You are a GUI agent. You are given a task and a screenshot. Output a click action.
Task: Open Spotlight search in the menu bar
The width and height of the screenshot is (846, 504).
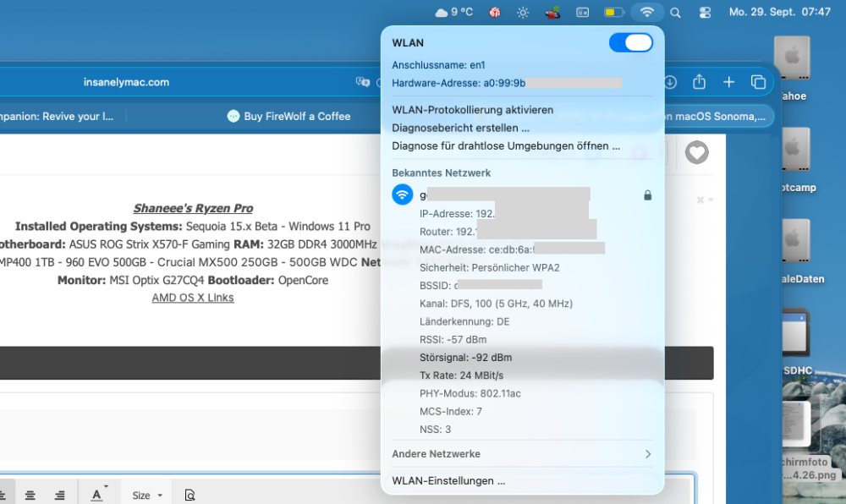[x=675, y=13]
